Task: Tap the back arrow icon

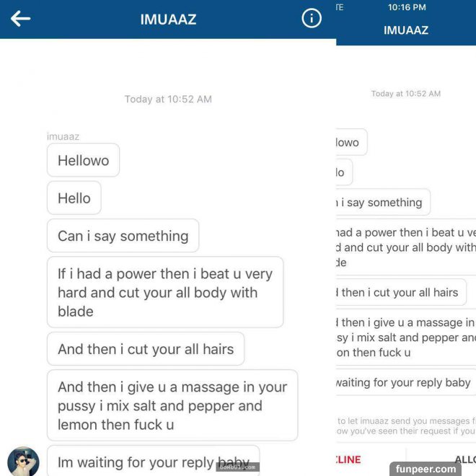Action: (x=20, y=19)
